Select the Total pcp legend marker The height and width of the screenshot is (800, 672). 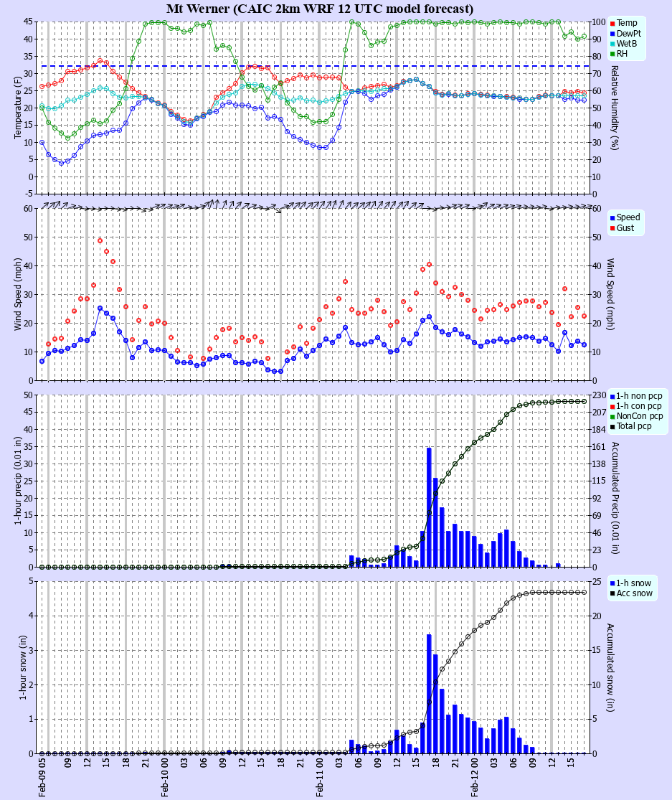click(612, 425)
